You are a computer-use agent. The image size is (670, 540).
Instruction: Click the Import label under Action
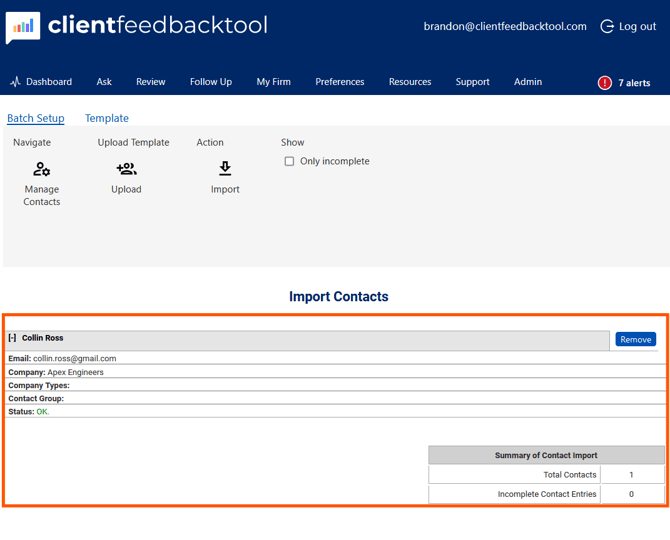click(225, 189)
